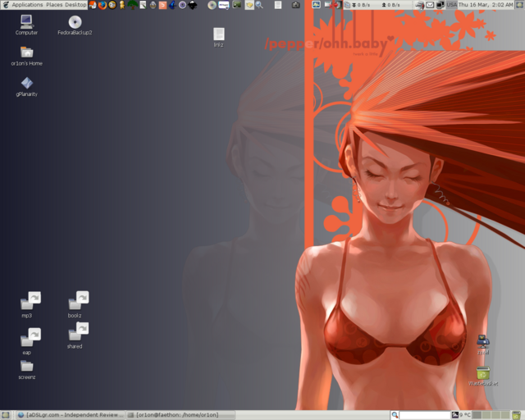The width and height of the screenshot is (525, 420).
Task: Switch to the first workspace in switcher
Action: coord(477,415)
